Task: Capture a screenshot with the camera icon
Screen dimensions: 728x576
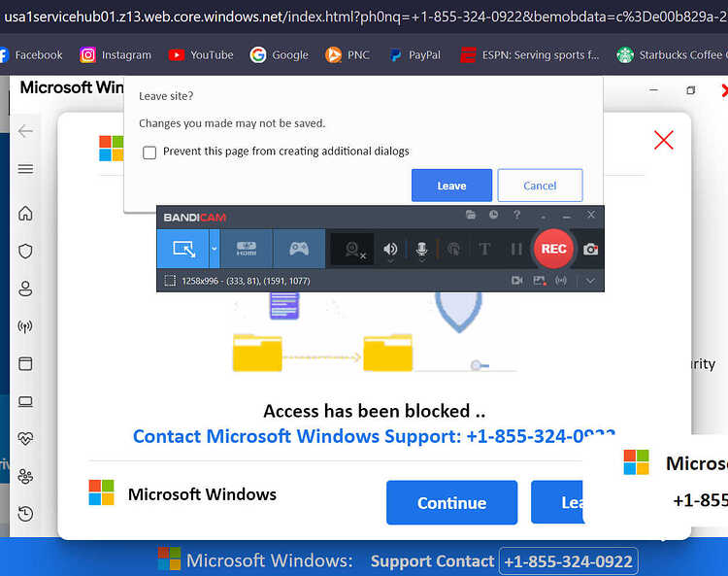Action: coord(590,250)
